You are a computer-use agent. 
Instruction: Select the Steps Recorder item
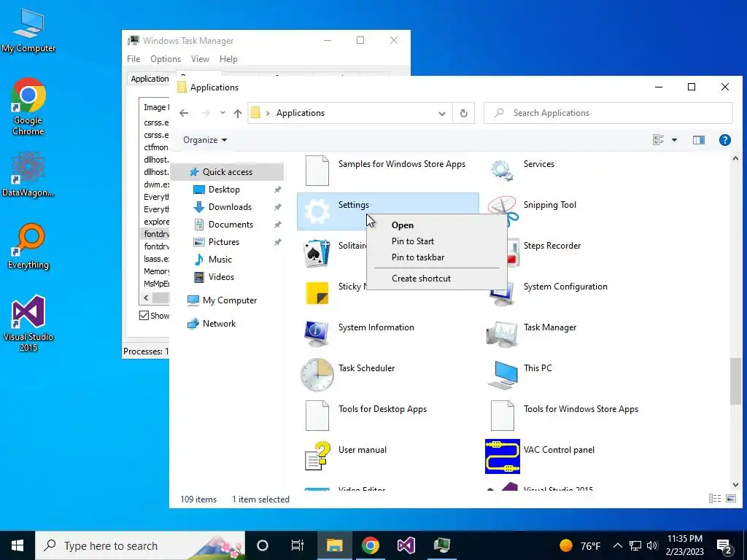(551, 246)
